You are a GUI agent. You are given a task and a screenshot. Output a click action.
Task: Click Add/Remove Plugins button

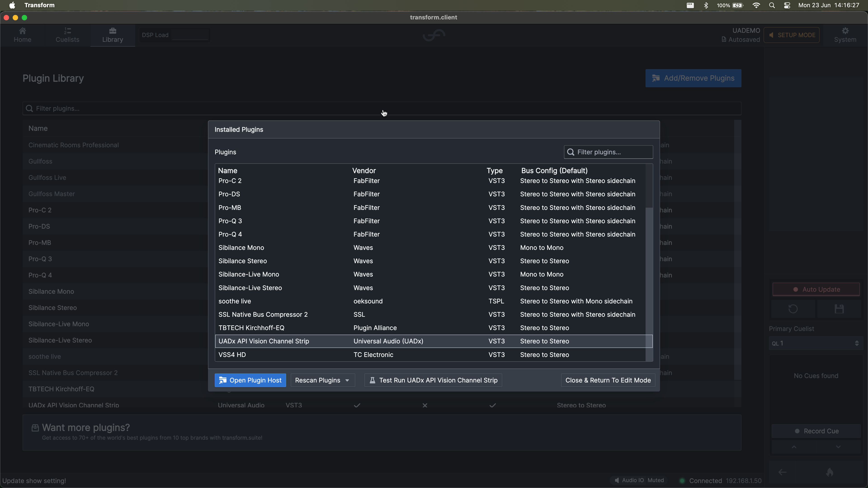click(x=693, y=78)
